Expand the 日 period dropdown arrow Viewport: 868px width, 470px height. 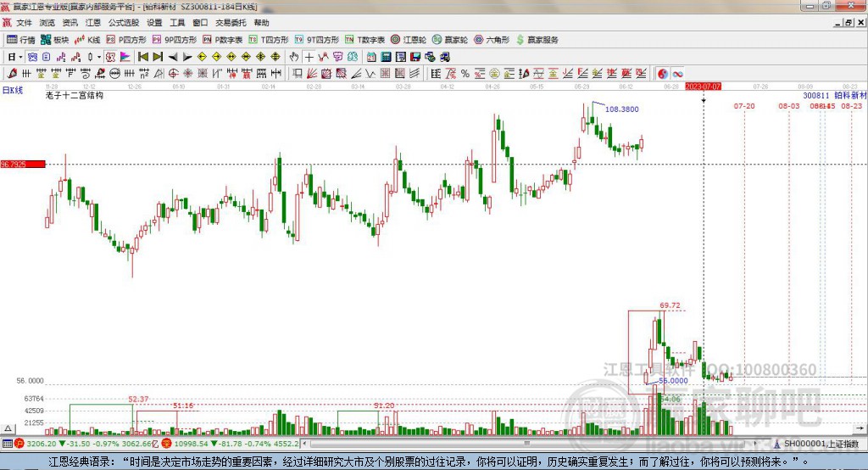coord(20,57)
